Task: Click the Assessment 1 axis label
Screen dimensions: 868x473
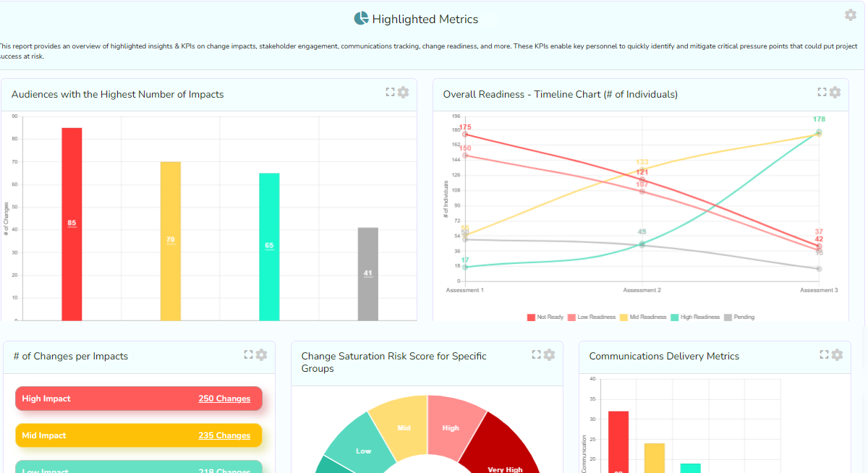Action: (465, 290)
